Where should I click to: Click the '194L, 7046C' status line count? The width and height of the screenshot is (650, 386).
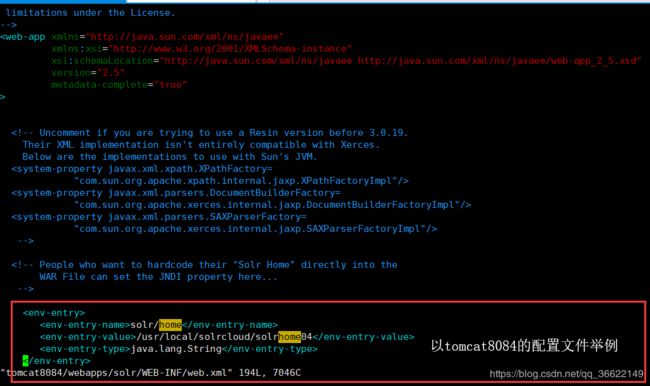269,373
